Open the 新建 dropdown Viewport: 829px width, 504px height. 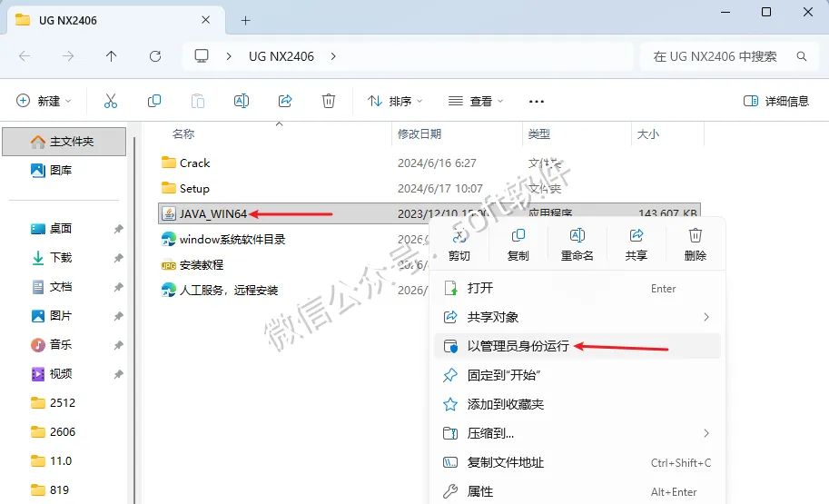click(x=44, y=101)
